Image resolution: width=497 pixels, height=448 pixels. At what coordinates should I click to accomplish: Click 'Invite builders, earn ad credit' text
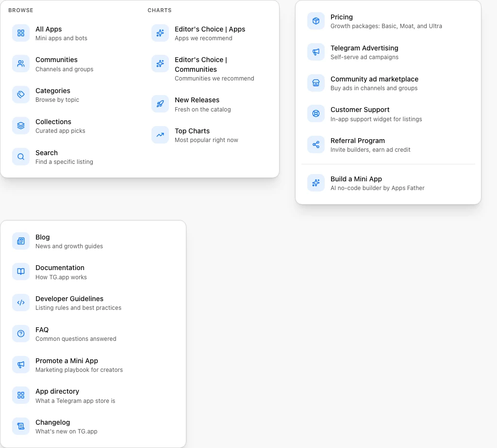tap(370, 150)
